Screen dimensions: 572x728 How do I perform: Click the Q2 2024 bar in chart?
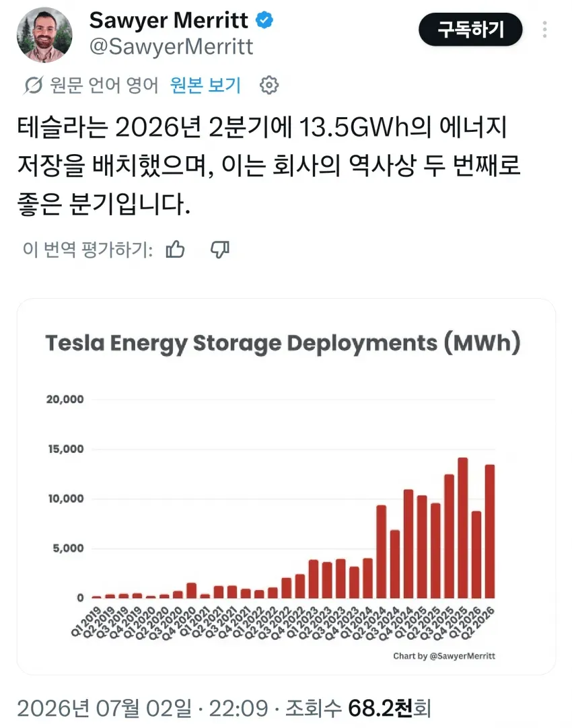(x=381, y=552)
